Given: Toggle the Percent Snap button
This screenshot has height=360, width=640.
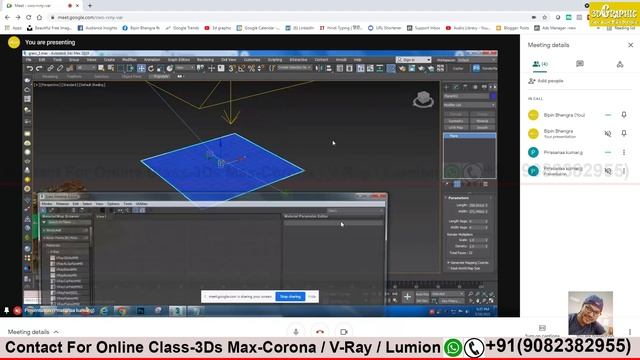Looking at the screenshot, I should click(251, 69).
